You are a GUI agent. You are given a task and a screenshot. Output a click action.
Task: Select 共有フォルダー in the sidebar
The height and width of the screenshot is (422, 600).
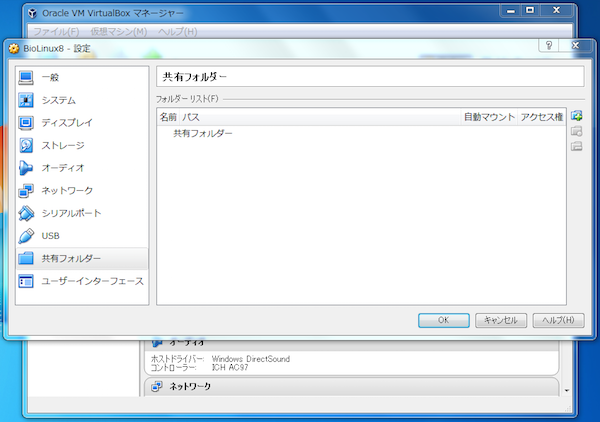(82, 258)
